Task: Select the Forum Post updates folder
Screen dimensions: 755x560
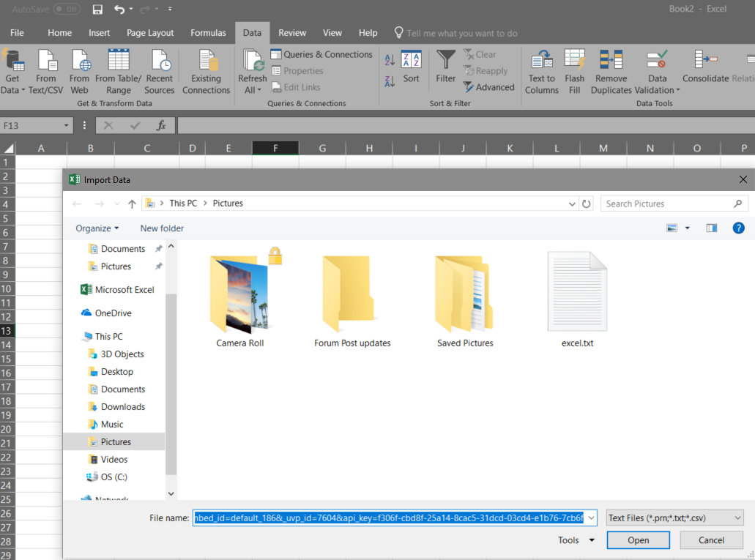Action: (x=352, y=300)
